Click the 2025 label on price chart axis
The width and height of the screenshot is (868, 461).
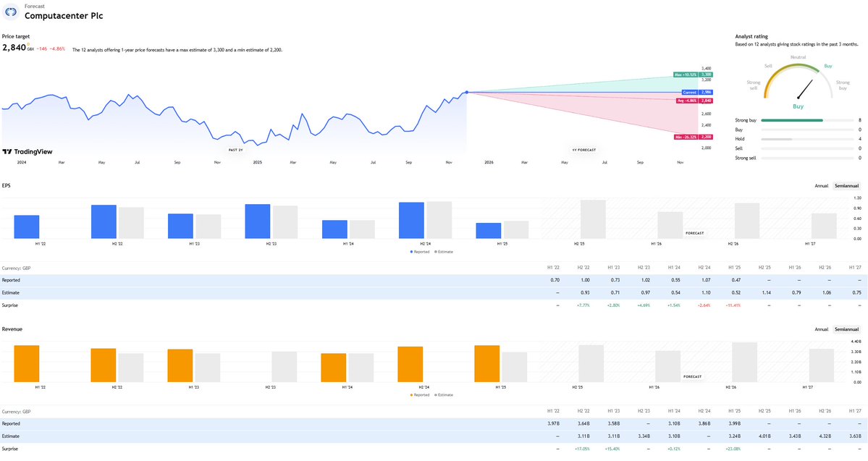258,163
